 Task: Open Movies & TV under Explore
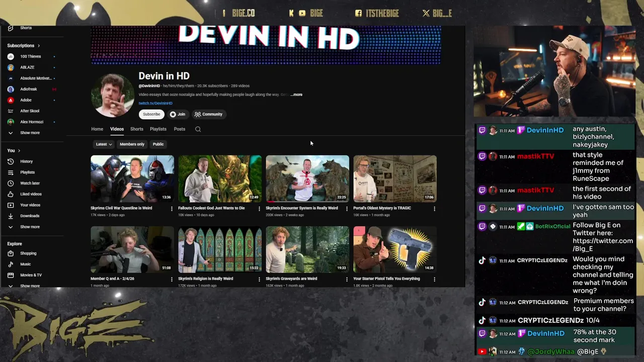click(31, 275)
